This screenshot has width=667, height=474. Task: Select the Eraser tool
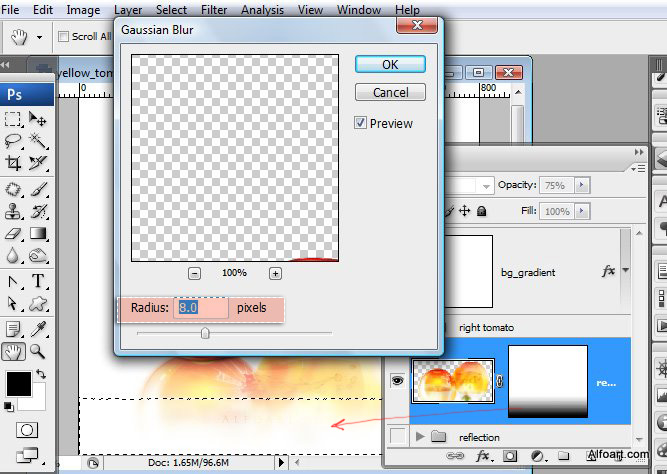pos(14,233)
